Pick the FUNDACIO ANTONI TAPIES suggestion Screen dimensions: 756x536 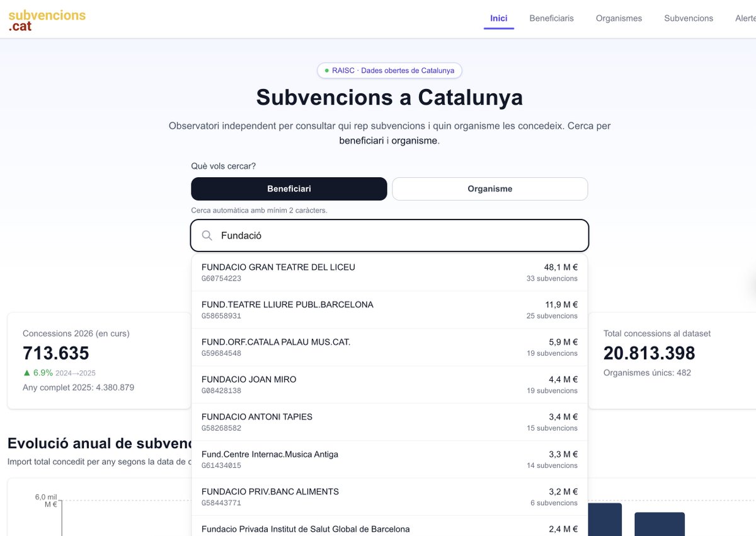[x=389, y=422]
